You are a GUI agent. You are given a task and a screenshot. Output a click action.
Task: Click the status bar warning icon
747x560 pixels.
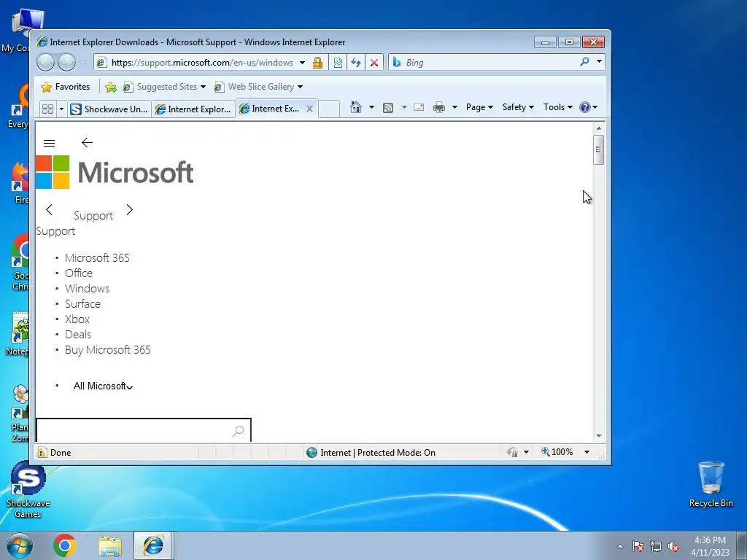(x=42, y=452)
